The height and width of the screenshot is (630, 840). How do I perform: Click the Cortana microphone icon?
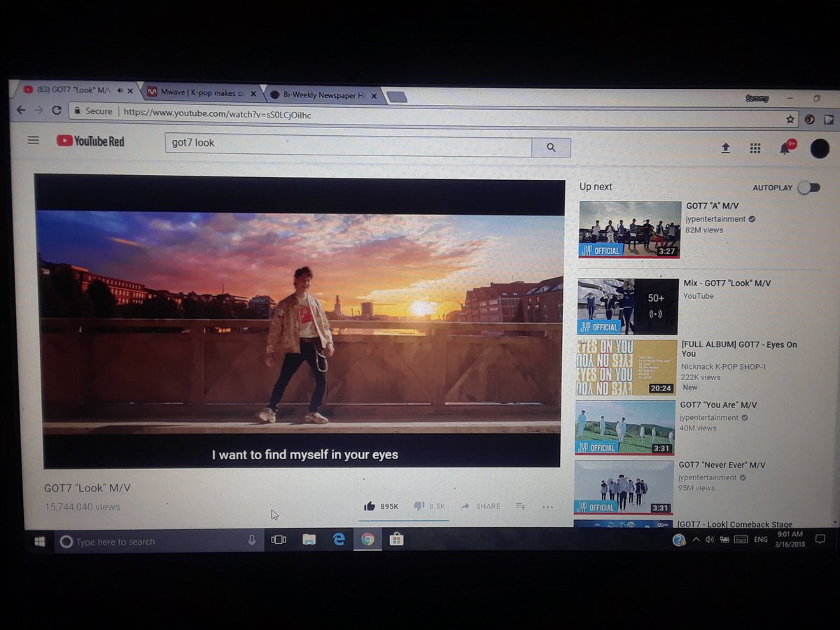252,540
